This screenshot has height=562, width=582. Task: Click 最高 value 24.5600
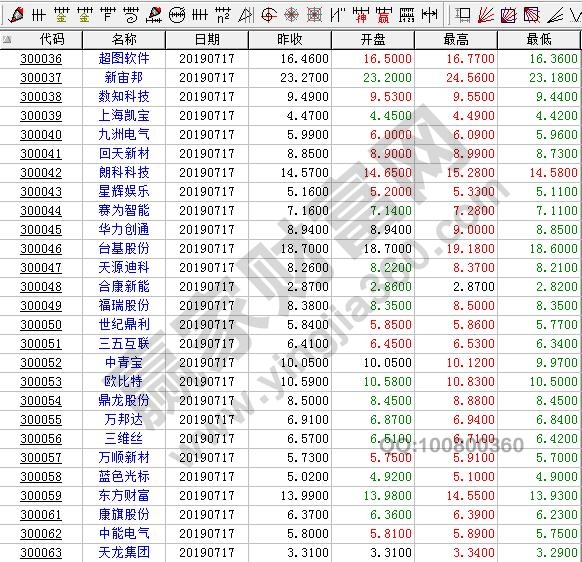pos(470,78)
